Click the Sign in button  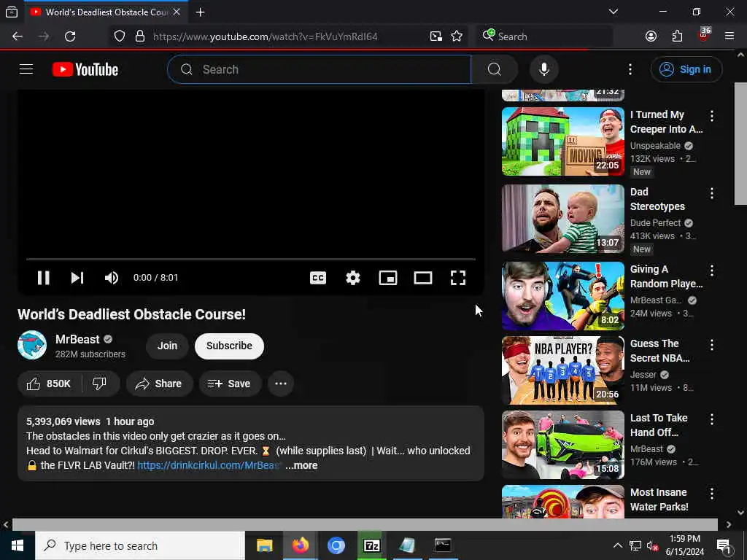[x=686, y=69]
